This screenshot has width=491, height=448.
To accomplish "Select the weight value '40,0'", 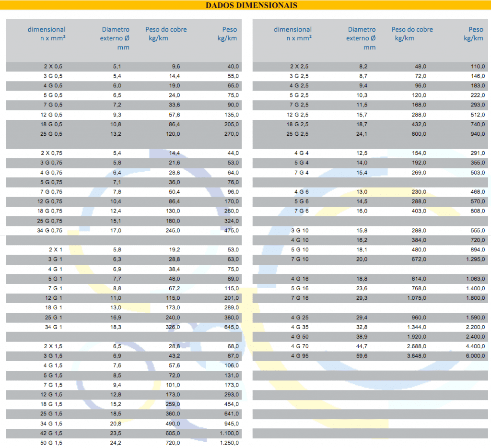I will click(x=233, y=66).
